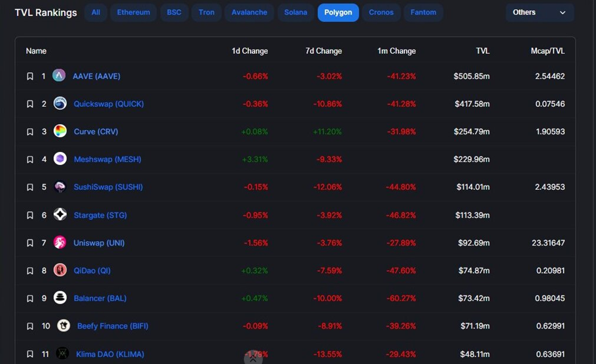Toggle bookmark for Curve (CRV)
Viewport: 596px width, 364px height.
pyautogui.click(x=30, y=132)
